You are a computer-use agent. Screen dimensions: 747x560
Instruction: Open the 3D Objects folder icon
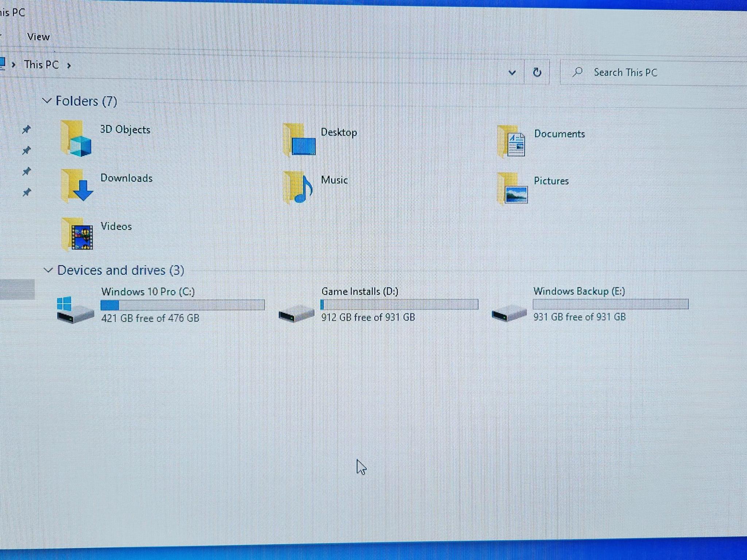(x=76, y=139)
